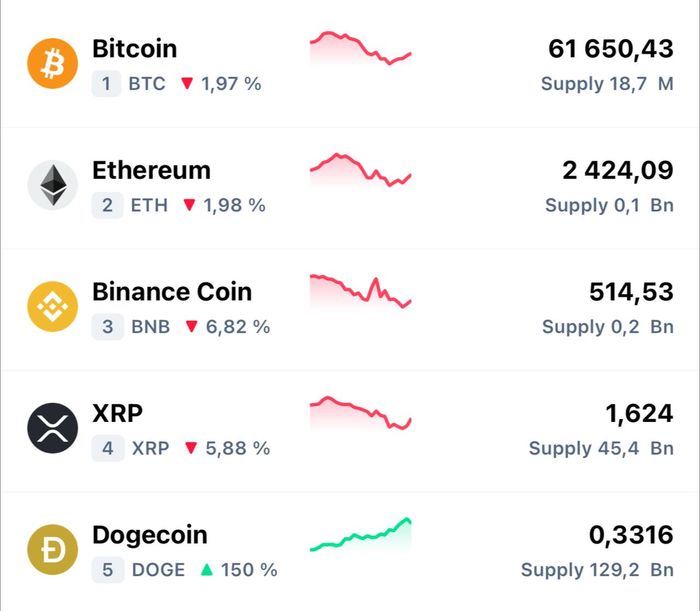Viewport: 700px width, 611px height.
Task: Tap the gold Dogecoin logo icon
Action: tap(52, 550)
